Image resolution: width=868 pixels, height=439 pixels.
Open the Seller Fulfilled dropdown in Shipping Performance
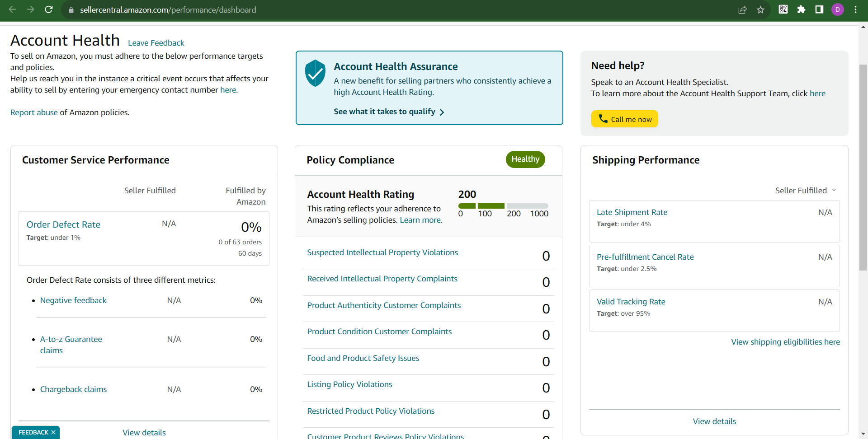(806, 191)
